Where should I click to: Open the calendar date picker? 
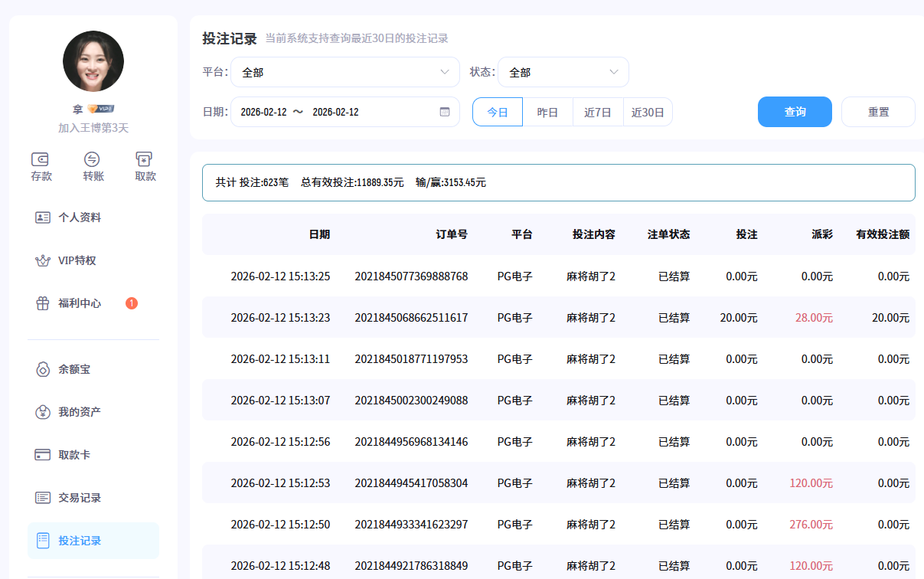click(444, 111)
